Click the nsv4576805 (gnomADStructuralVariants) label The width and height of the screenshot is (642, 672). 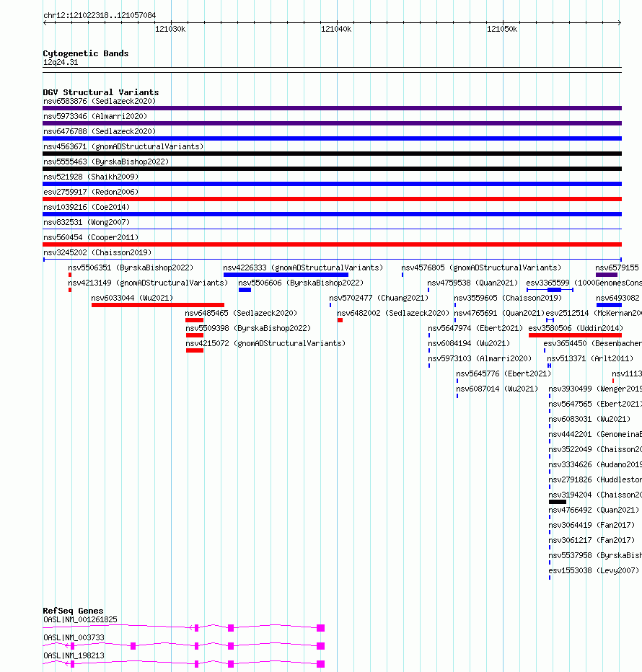coord(481,268)
